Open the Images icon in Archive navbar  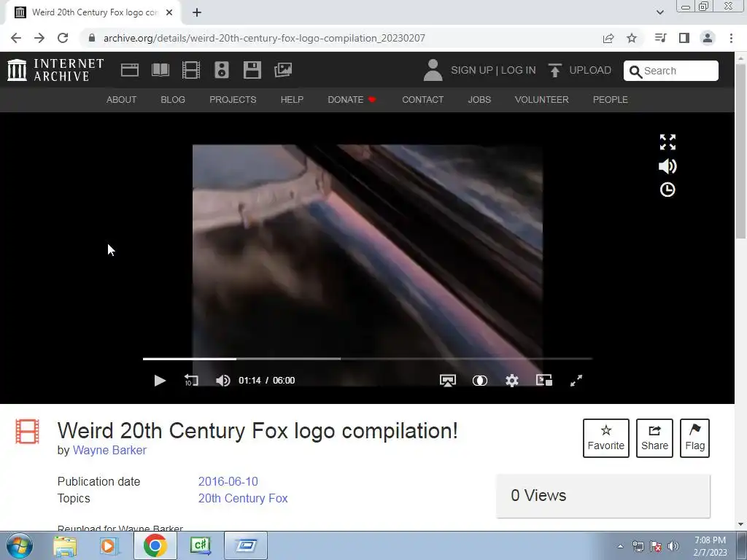(x=283, y=70)
